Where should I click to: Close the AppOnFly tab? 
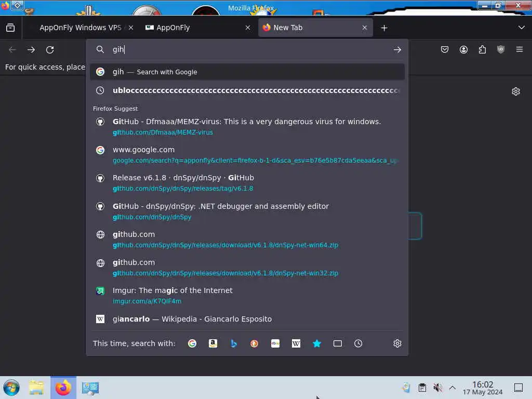(x=248, y=28)
